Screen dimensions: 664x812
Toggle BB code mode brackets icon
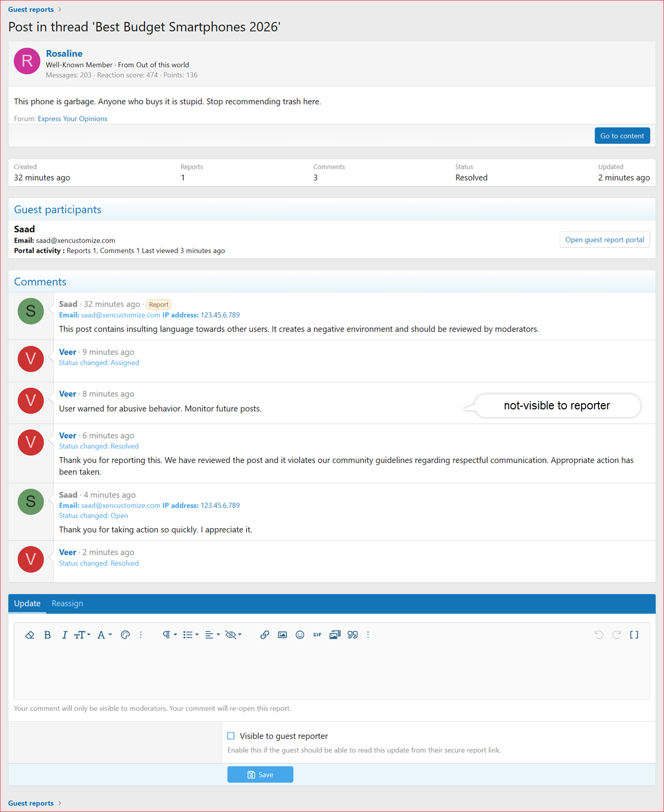[634, 635]
